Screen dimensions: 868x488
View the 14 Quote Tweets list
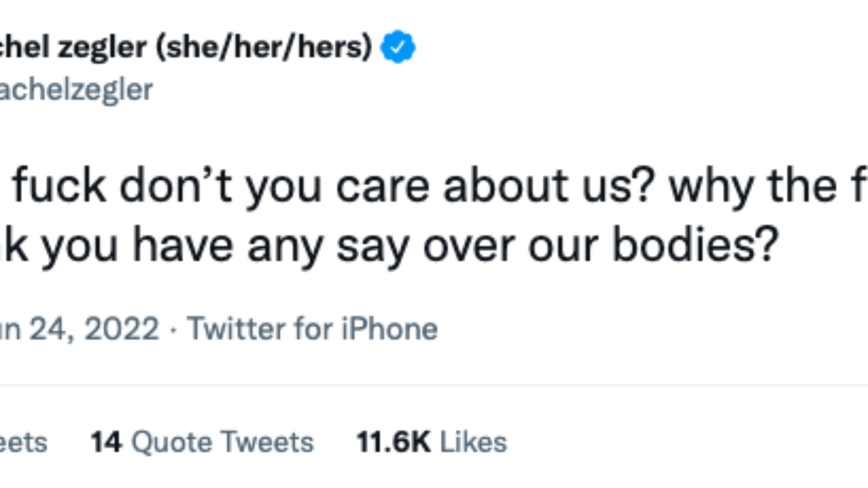[202, 442]
